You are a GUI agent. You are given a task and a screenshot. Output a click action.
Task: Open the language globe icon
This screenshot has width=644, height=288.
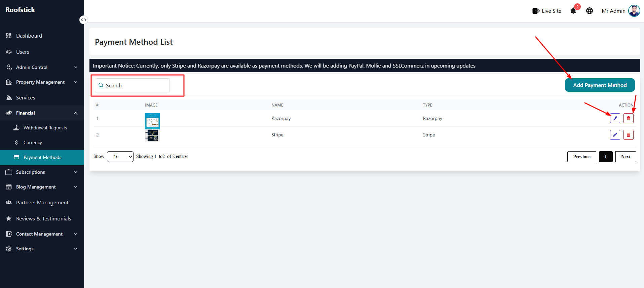(590, 11)
